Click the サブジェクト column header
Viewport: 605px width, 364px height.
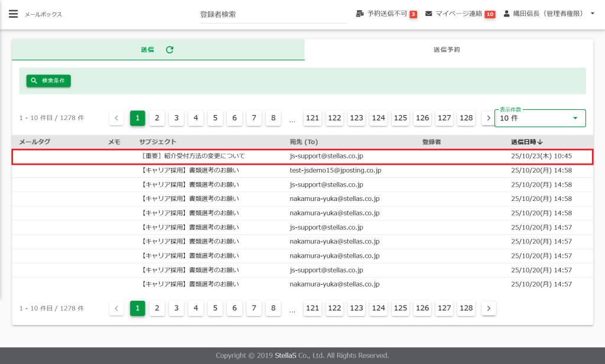tap(158, 142)
